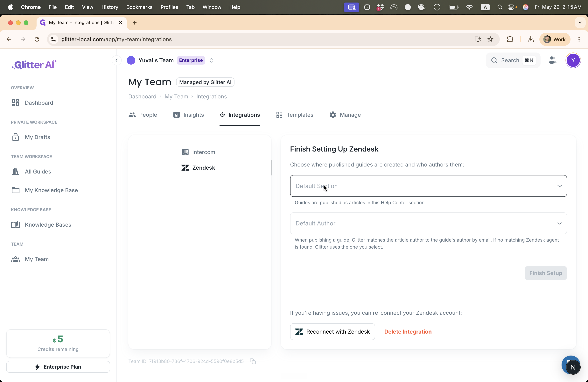Click the Finish Setup button
This screenshot has height=382, width=588.
(545, 273)
